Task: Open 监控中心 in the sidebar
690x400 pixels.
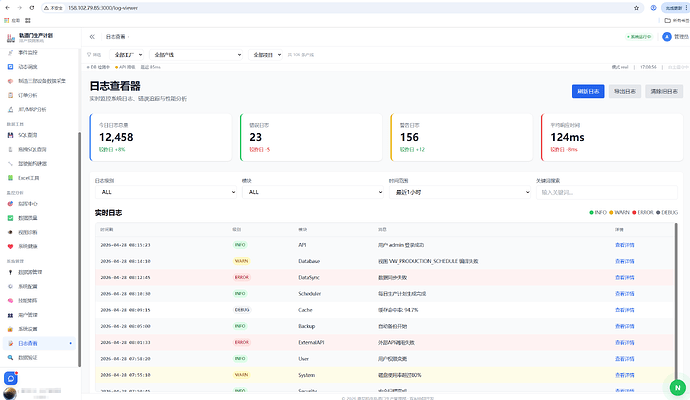Action: (28, 204)
